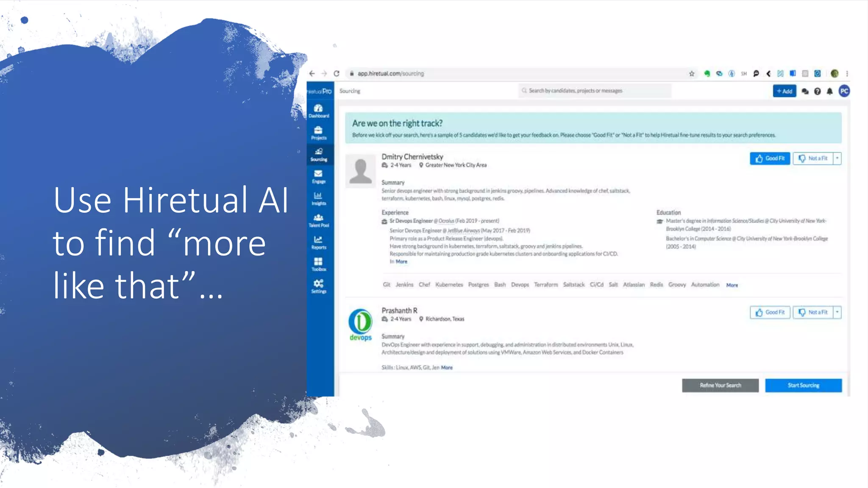Open the help question mark icon

pyautogui.click(x=817, y=91)
